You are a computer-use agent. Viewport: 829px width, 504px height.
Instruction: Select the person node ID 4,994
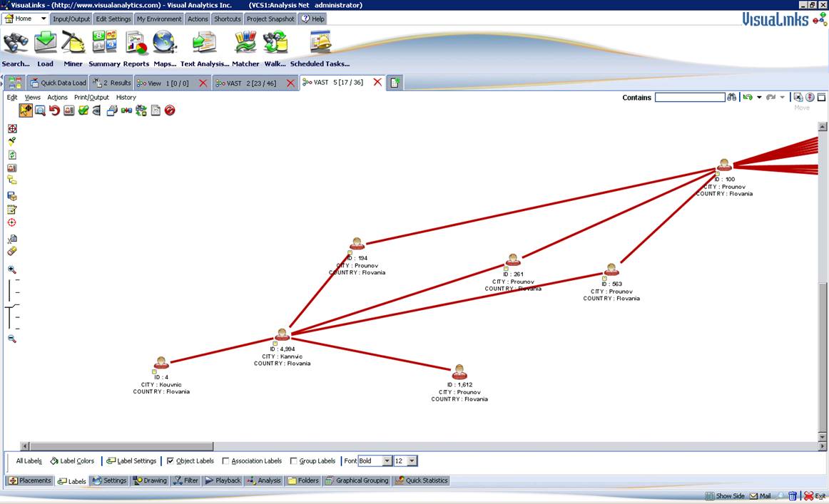[x=283, y=334]
